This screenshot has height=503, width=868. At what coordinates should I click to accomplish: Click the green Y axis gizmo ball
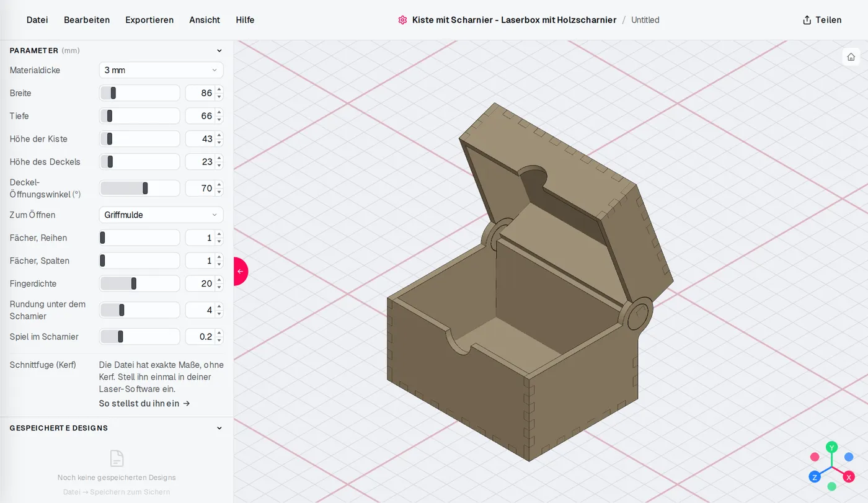click(832, 447)
